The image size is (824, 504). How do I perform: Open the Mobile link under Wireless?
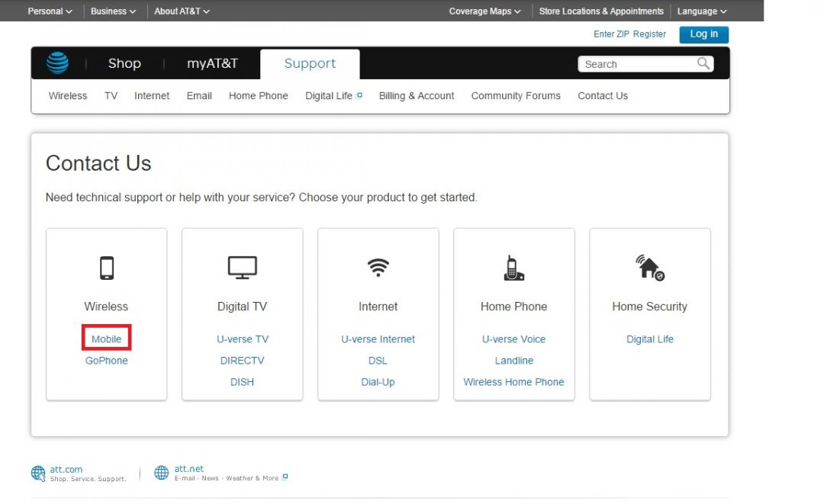(x=106, y=339)
